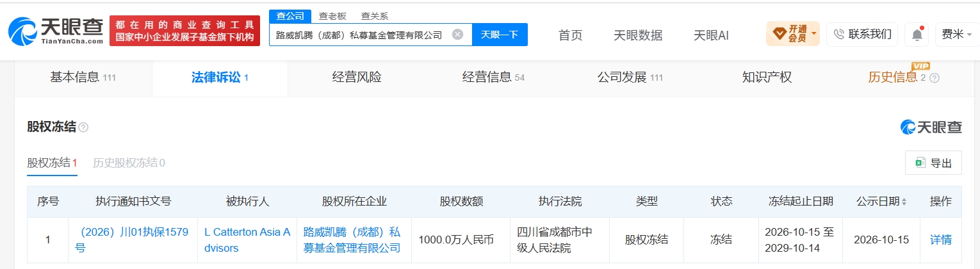Viewport: 980px width, 269px height.
Task: Click the 被执行人 column header
Action: [x=247, y=201]
